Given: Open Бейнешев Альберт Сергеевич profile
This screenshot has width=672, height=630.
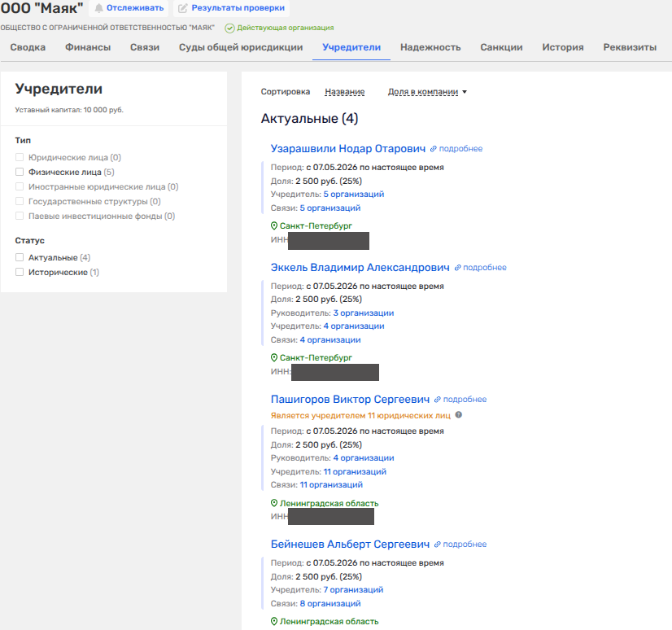Looking at the screenshot, I should [350, 544].
